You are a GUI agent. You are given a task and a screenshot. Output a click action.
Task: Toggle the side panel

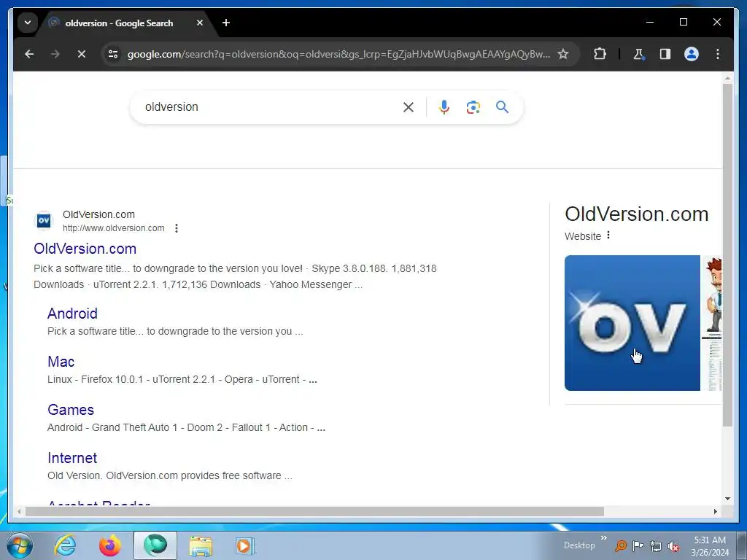click(x=665, y=54)
